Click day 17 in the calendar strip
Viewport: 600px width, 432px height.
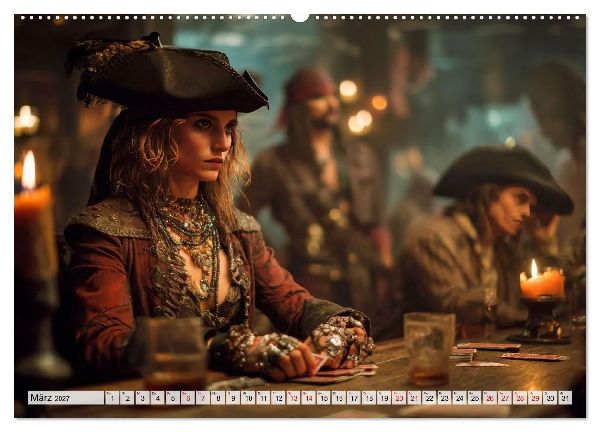coord(354,398)
